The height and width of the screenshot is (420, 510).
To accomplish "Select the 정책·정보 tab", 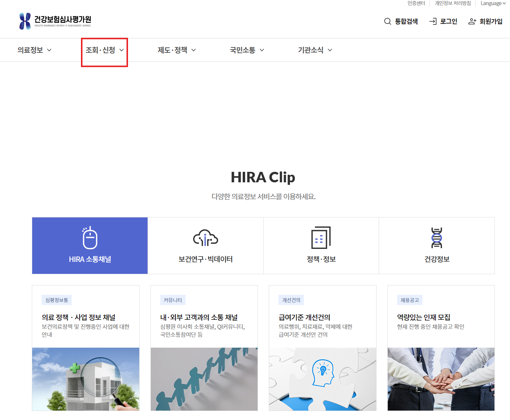I will (x=321, y=246).
